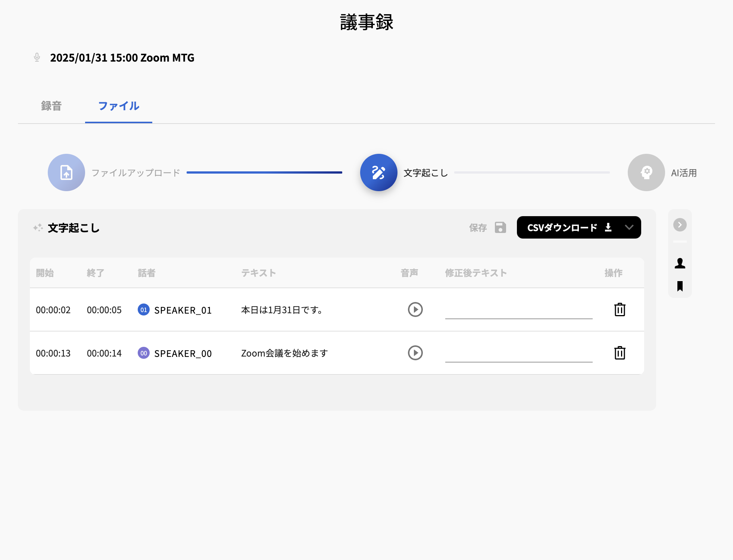The image size is (733, 560).
Task: Delete the SPEAKER_00 row using its trash icon
Action: point(620,352)
